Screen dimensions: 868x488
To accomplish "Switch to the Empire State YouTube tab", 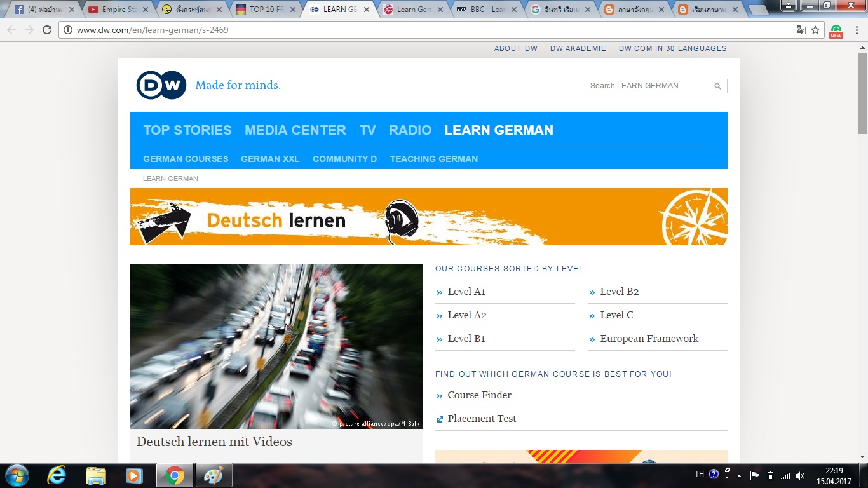I will coord(119,10).
